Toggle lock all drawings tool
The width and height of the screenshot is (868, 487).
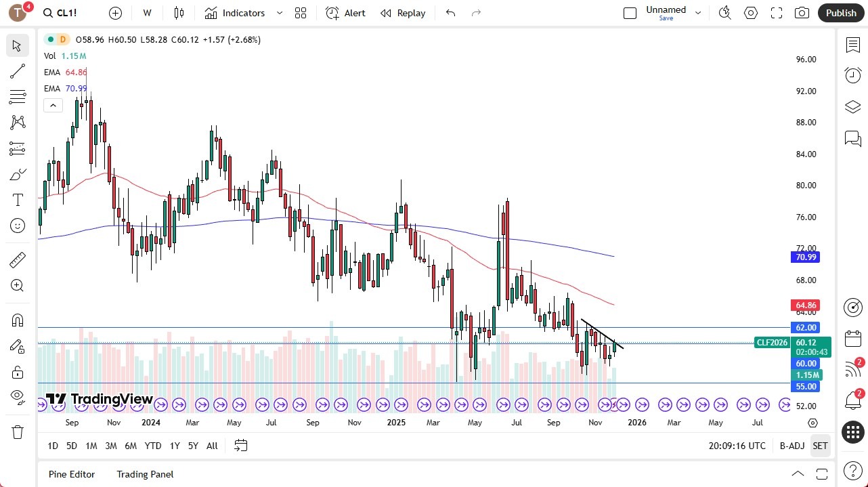point(17,372)
